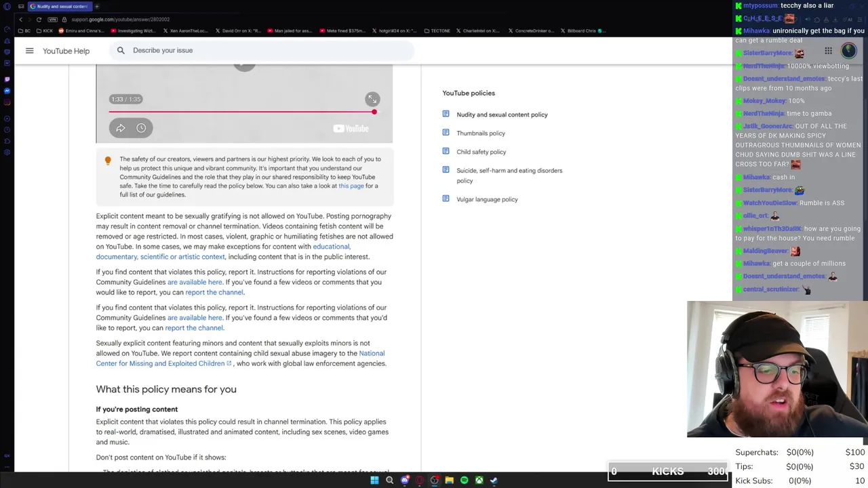Click the video share arrow icon
The height and width of the screenshot is (488, 868).
120,128
